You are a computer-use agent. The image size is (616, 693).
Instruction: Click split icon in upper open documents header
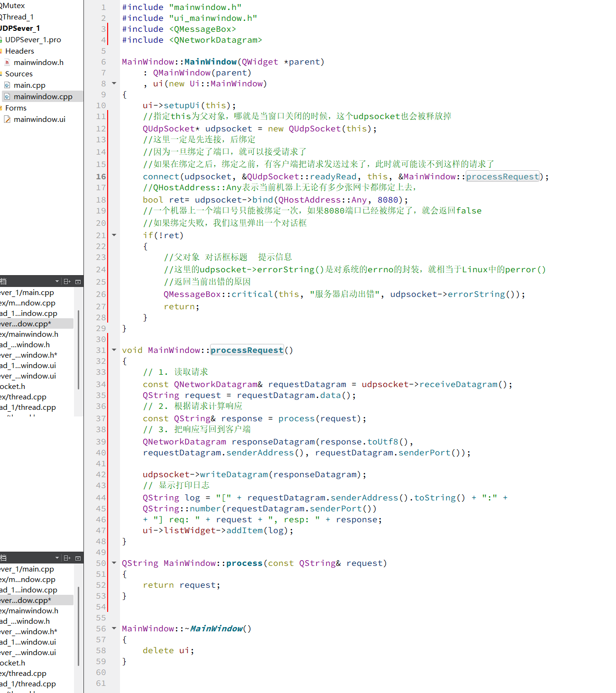(x=67, y=281)
